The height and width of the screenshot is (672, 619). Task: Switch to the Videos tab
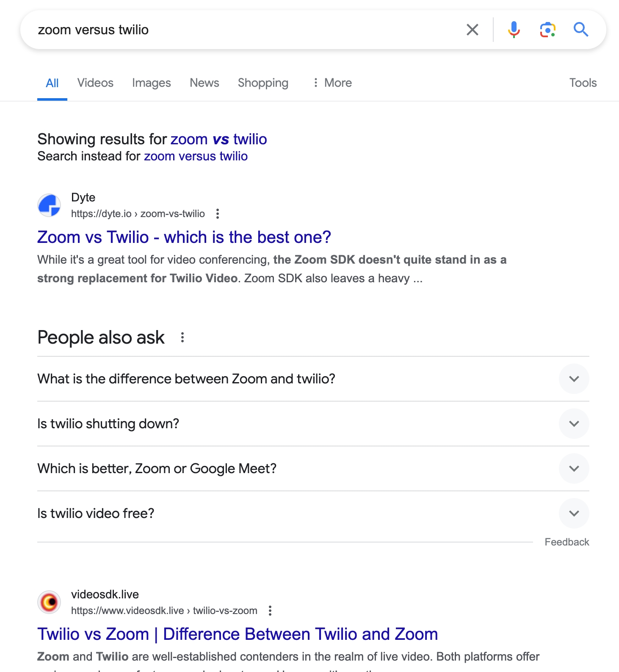coord(95,83)
